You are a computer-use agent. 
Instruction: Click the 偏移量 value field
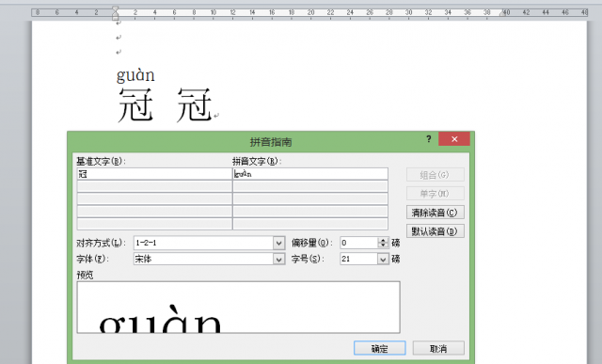(359, 243)
